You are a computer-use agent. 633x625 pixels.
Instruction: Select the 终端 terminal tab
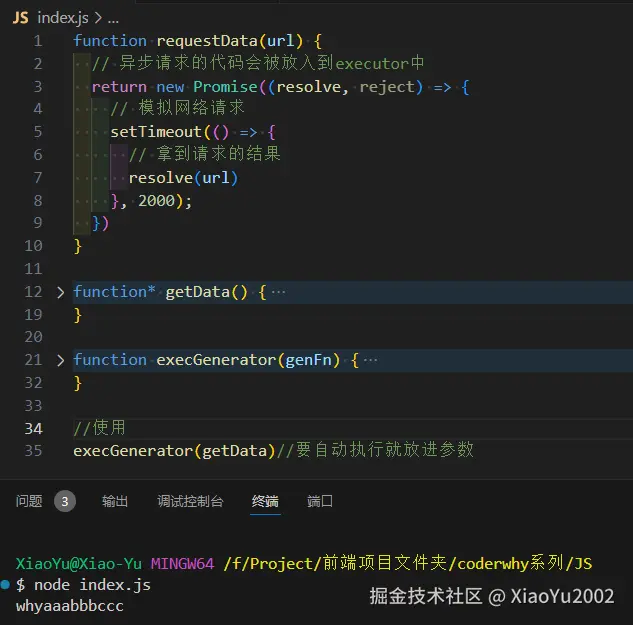(265, 501)
